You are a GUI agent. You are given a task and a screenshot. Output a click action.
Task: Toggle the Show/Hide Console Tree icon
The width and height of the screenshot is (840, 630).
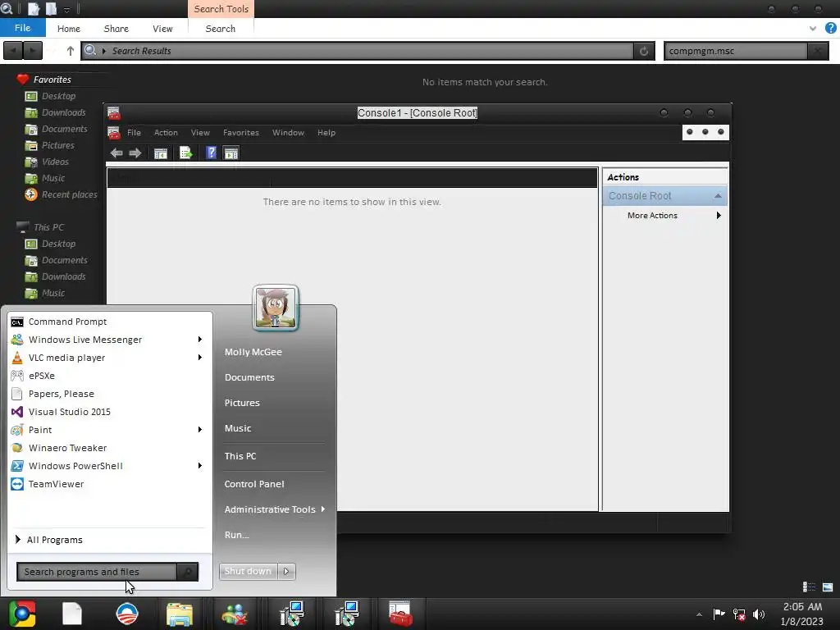pyautogui.click(x=160, y=153)
